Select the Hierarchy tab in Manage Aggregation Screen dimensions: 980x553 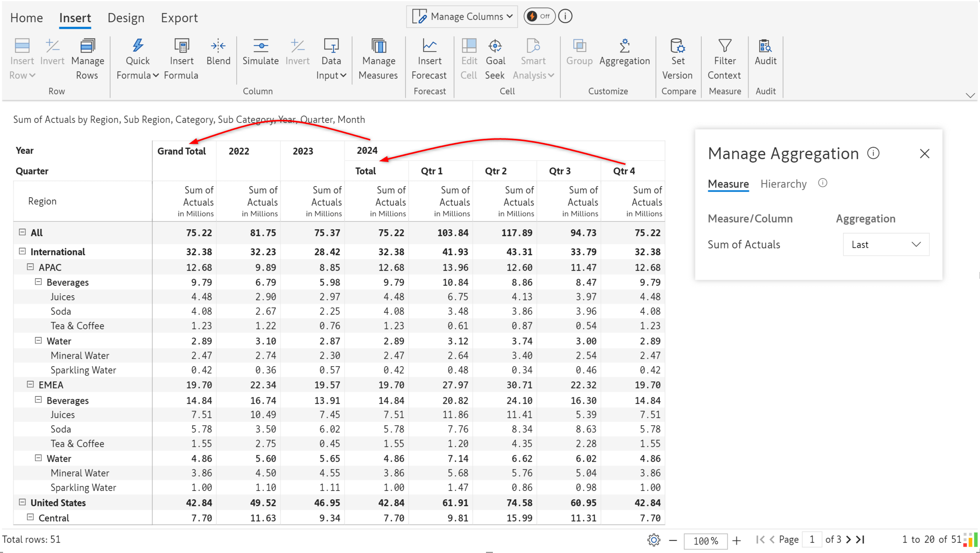784,184
